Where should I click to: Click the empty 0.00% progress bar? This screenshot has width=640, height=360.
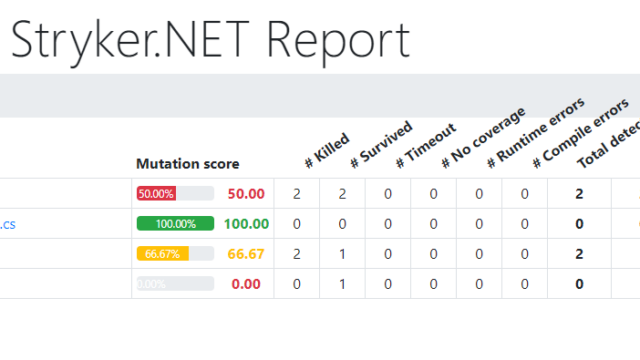pos(175,284)
